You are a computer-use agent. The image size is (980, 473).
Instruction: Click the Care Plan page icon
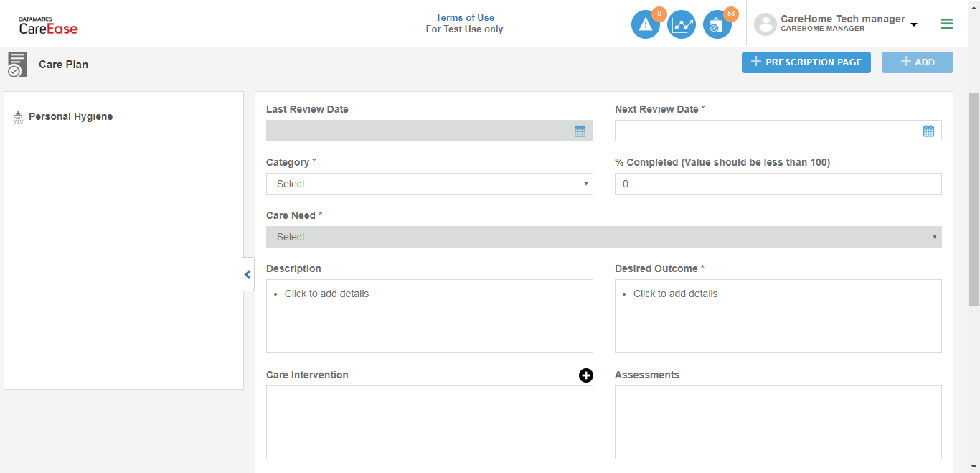tap(17, 64)
